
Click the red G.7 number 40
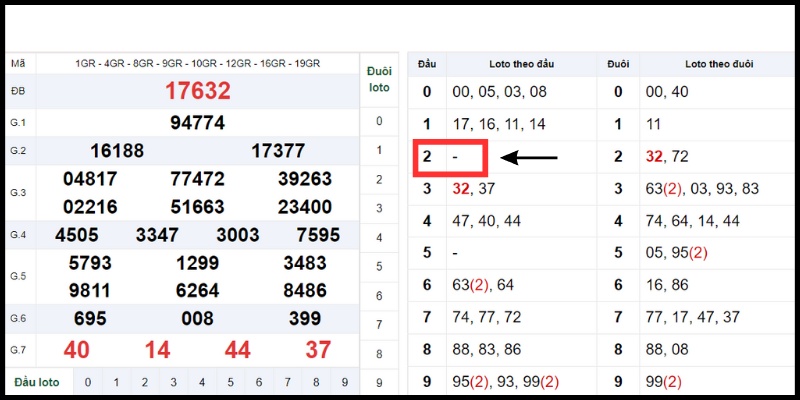tap(76, 350)
